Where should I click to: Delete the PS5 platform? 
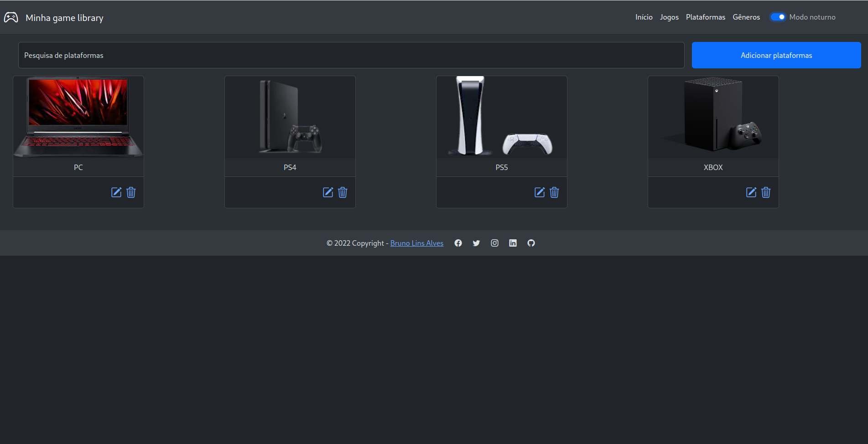tap(554, 192)
